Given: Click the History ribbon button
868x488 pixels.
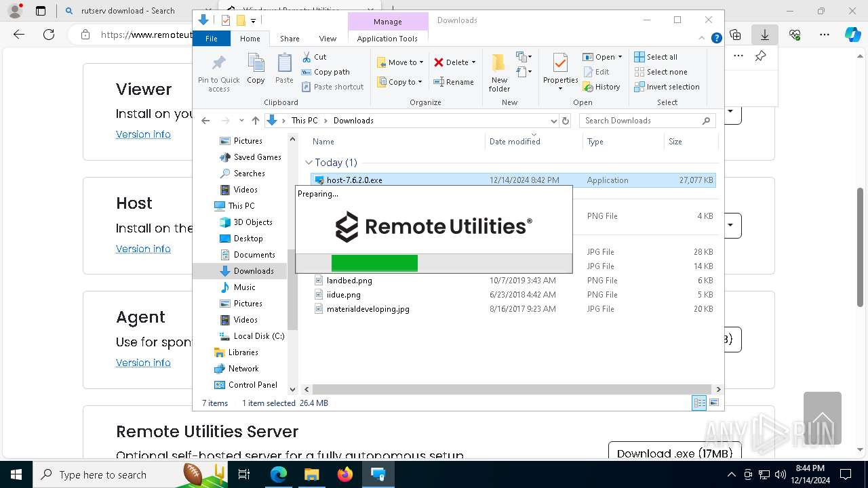Looking at the screenshot, I should pos(601,87).
